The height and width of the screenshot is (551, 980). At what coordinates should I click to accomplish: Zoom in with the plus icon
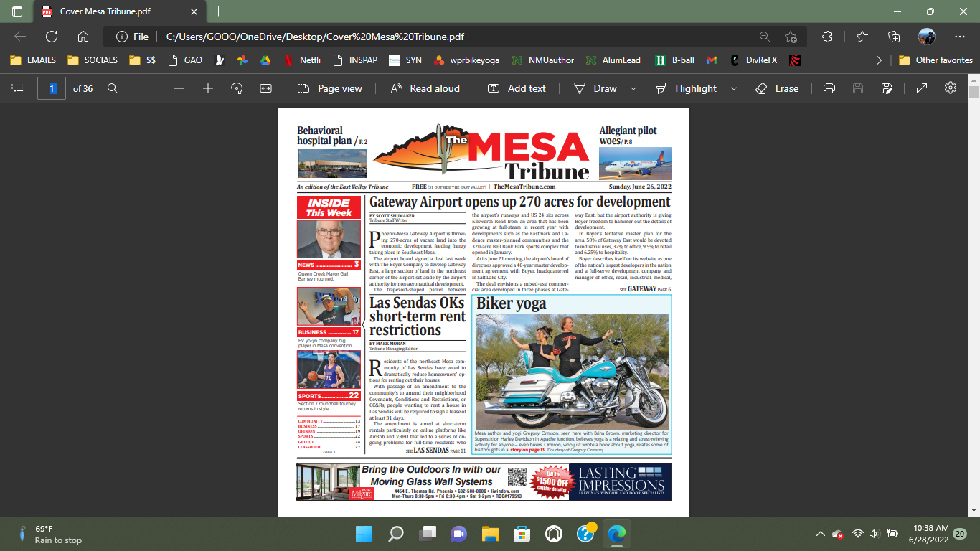[x=208, y=88]
